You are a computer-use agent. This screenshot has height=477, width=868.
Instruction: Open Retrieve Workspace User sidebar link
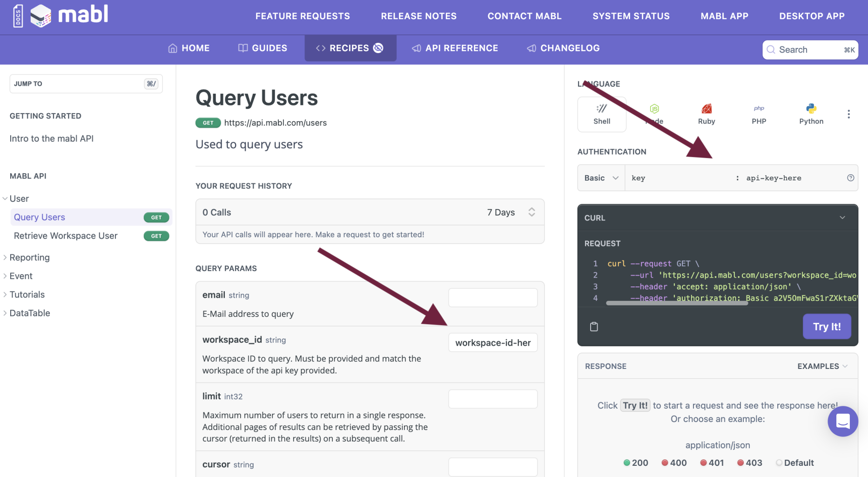click(66, 236)
